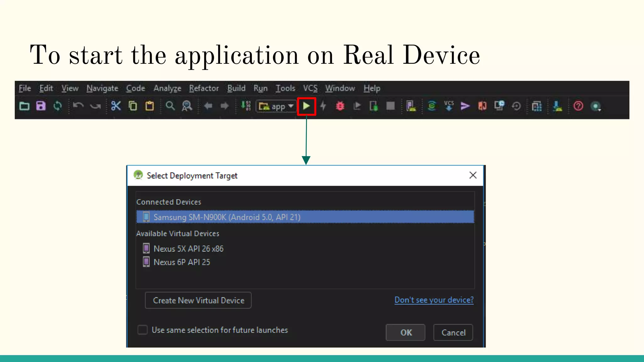Viewport: 644px width, 362px height.
Task: Click the Back navigation arrow
Action: click(x=208, y=106)
